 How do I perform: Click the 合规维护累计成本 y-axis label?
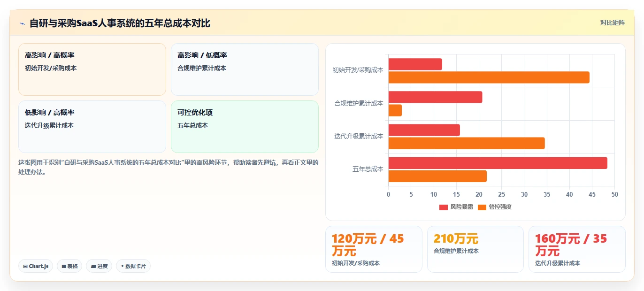359,103
